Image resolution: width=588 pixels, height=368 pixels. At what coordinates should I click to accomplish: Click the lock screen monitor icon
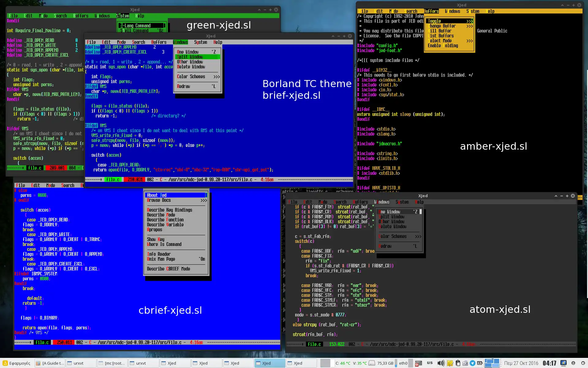click(x=563, y=363)
